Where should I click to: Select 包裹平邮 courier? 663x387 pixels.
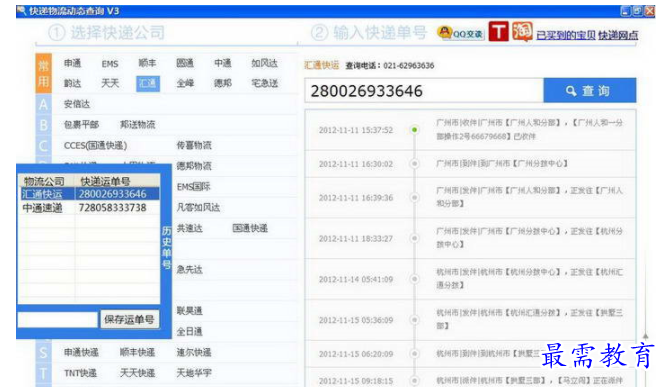pyautogui.click(x=81, y=125)
